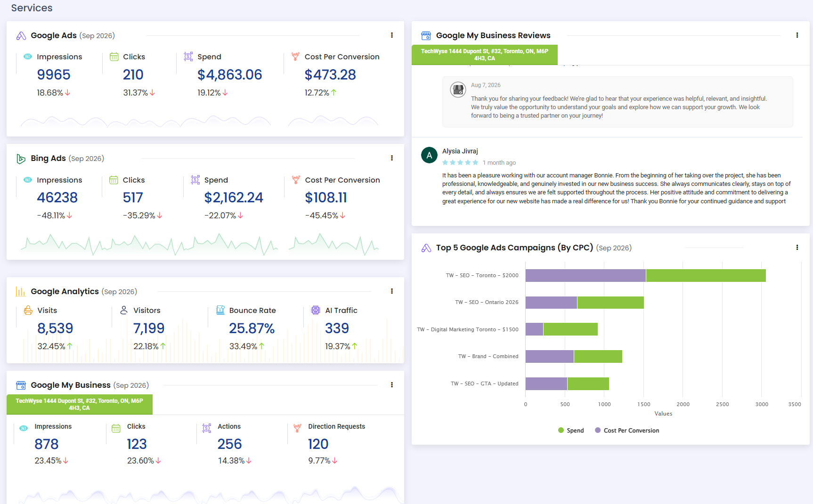Open the Google Analytics card options menu
813x504 pixels.
(x=392, y=291)
